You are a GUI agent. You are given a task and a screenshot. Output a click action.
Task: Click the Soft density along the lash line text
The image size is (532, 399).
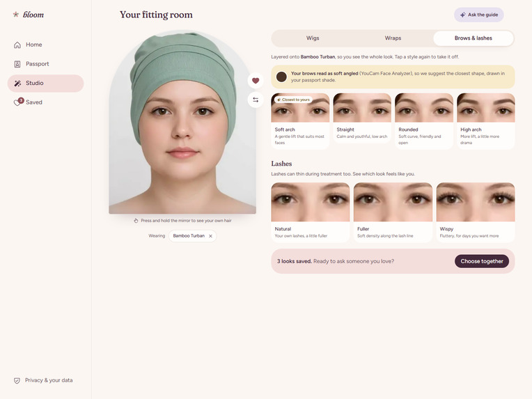385,236
